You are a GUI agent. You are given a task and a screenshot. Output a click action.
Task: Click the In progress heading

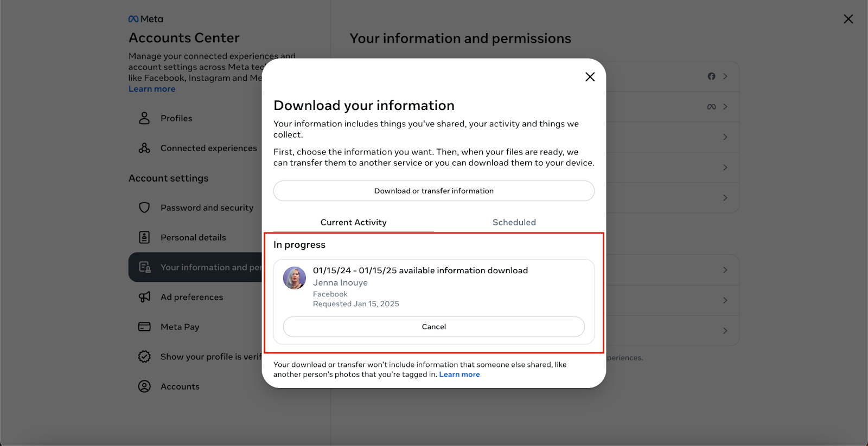click(299, 245)
